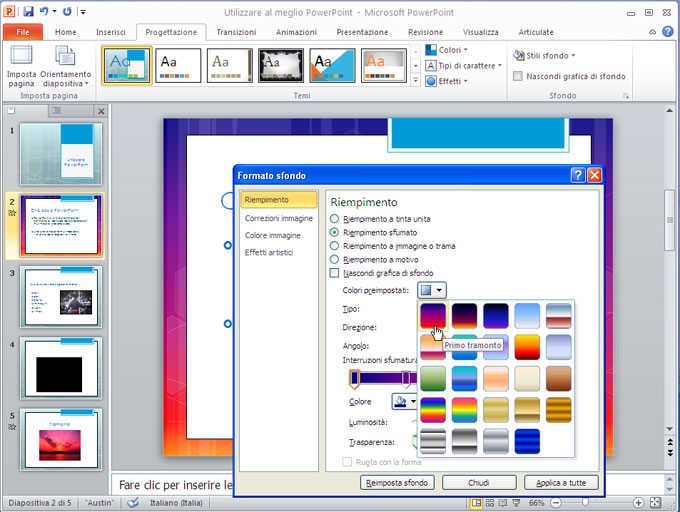680x512 pixels.
Task: Open the Colori preimpostati preset dropdown
Action: 432,290
